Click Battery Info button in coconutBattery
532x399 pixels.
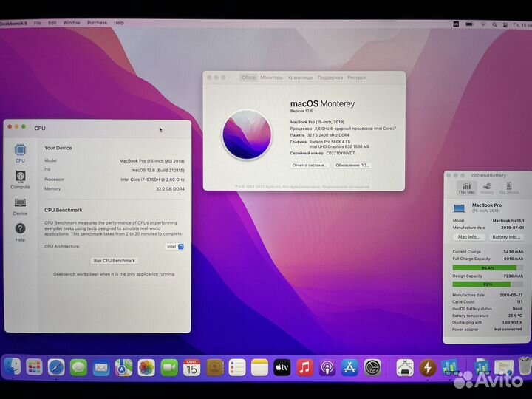506,237
